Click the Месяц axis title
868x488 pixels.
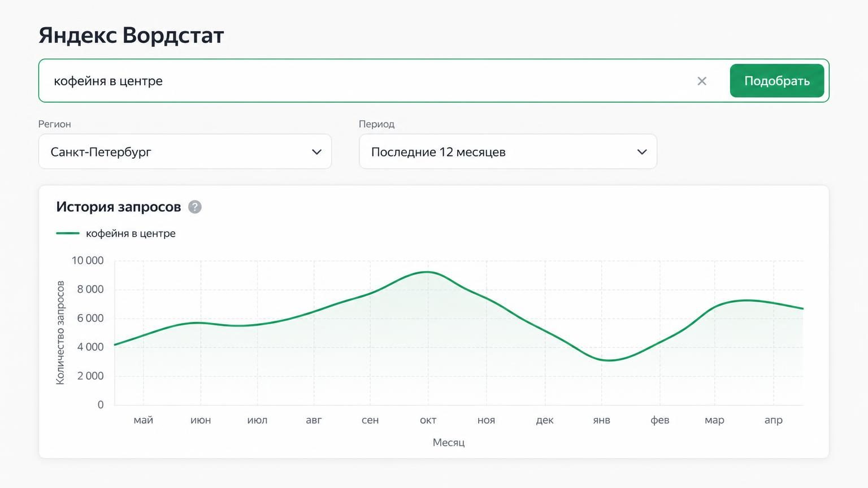click(449, 442)
